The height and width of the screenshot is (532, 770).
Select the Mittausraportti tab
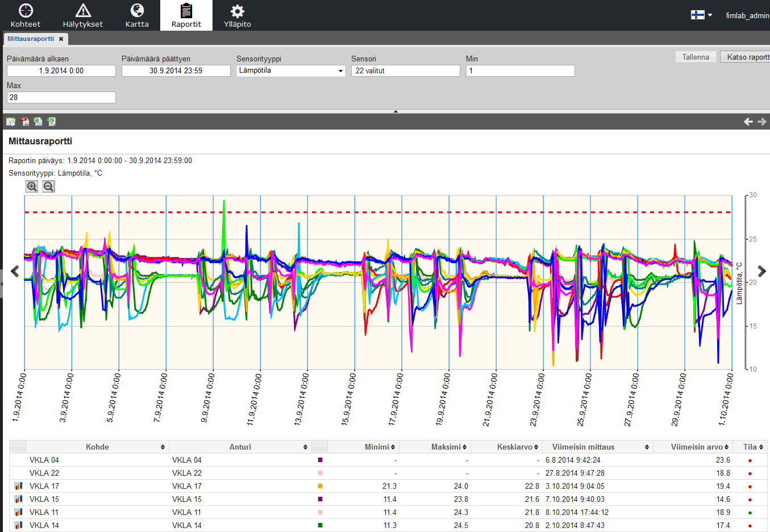pos(31,39)
